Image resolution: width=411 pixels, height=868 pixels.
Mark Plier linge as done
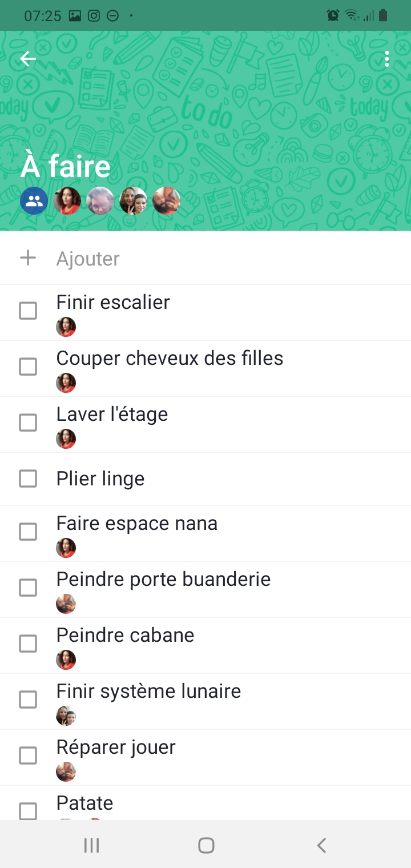[28, 479]
